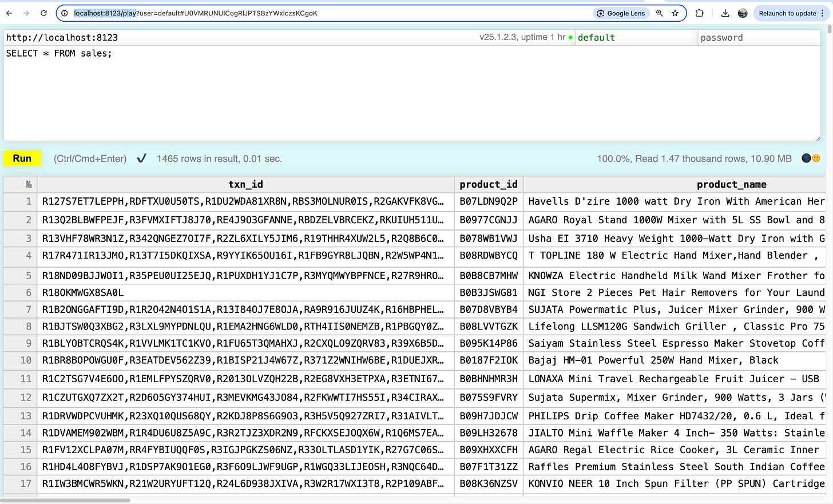The image size is (833, 504).
Task: Switch to light theme with the sun icon
Action: pyautogui.click(x=816, y=158)
